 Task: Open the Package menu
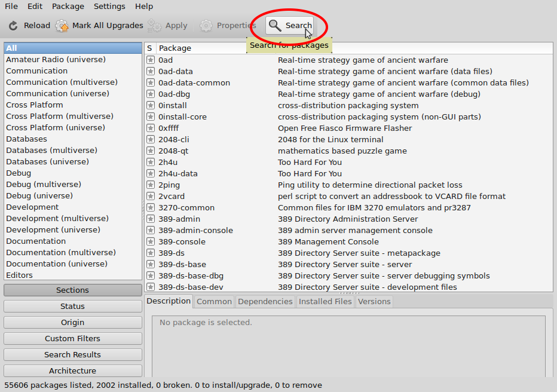[68, 7]
